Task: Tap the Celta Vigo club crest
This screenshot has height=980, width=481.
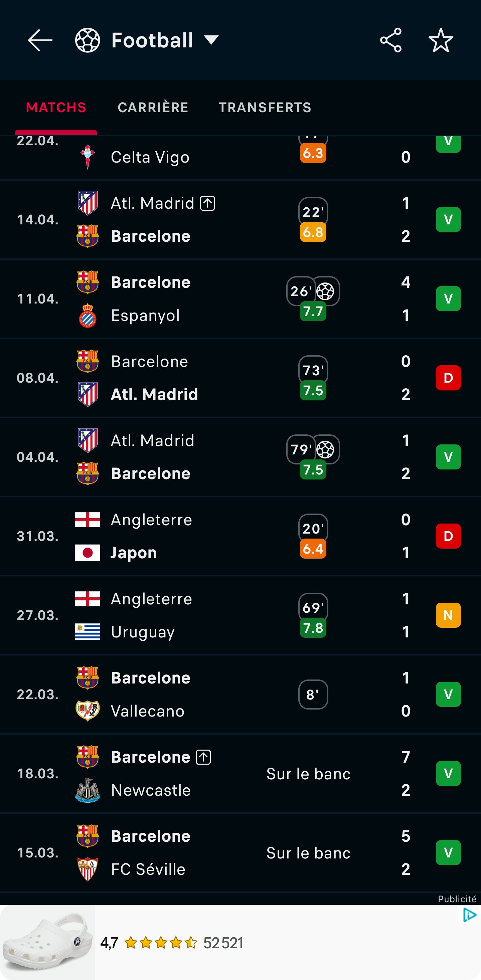Action: coord(88,157)
